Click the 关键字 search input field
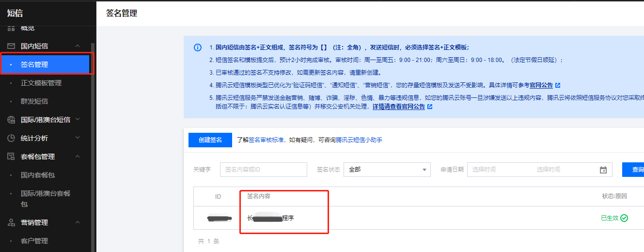The width and height of the screenshot is (644, 252). (263, 170)
